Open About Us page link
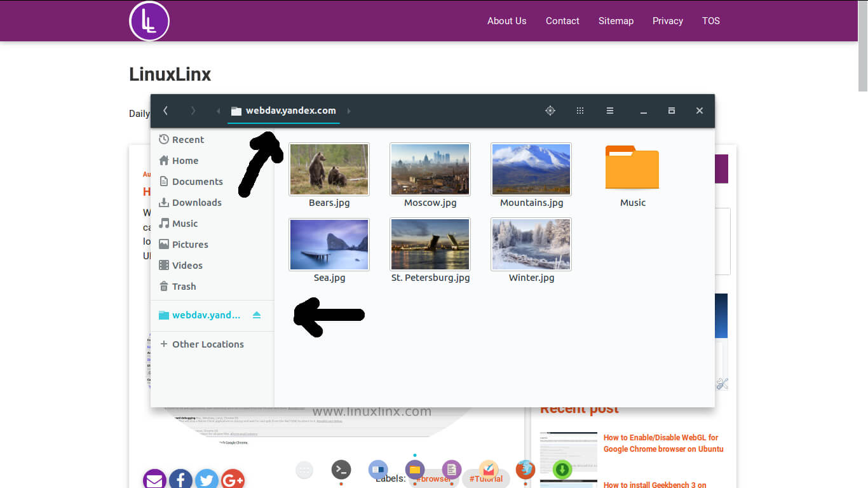 [506, 21]
